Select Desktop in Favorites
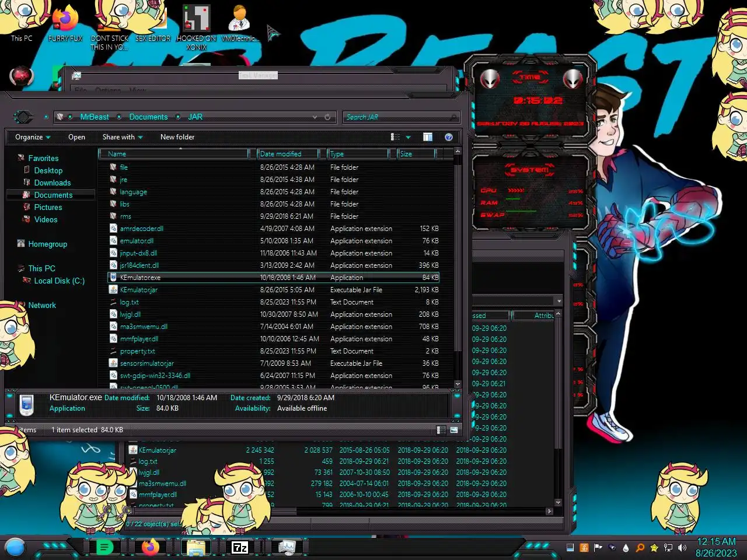Image resolution: width=747 pixels, height=560 pixels. pos(48,170)
